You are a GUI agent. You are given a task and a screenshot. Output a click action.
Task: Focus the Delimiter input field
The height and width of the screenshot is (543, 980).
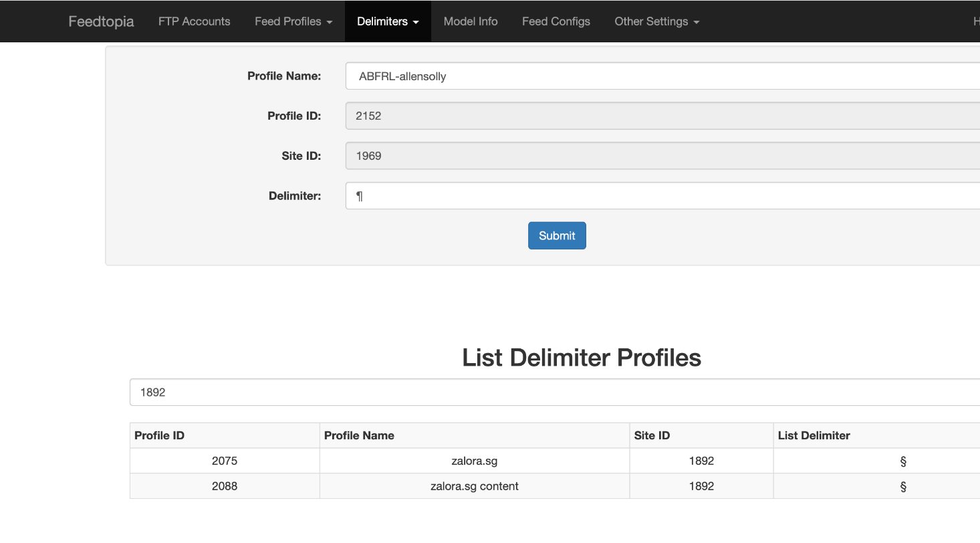662,196
